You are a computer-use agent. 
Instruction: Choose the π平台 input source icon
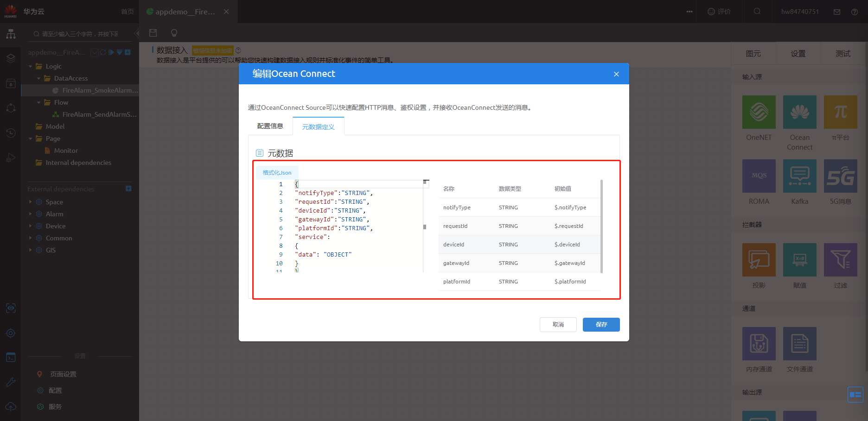pyautogui.click(x=841, y=112)
